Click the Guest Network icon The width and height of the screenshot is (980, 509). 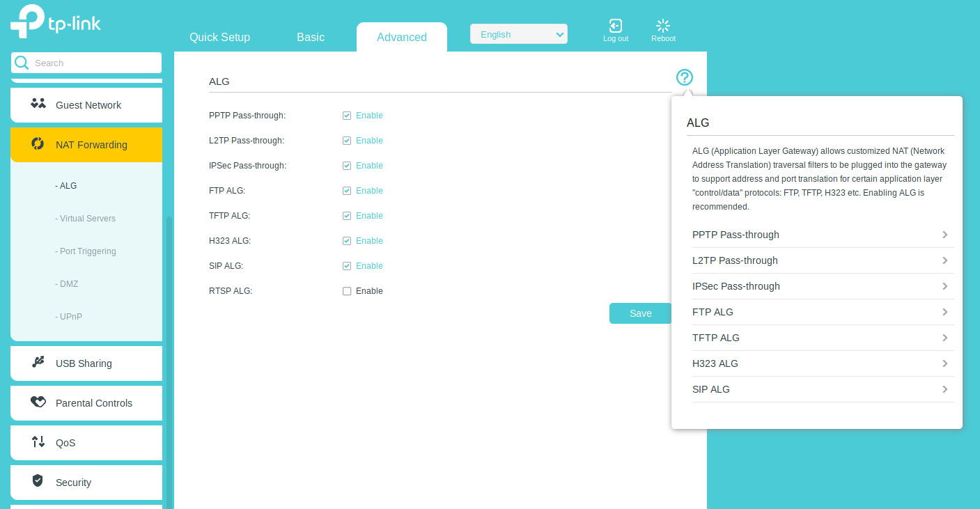[x=38, y=104]
